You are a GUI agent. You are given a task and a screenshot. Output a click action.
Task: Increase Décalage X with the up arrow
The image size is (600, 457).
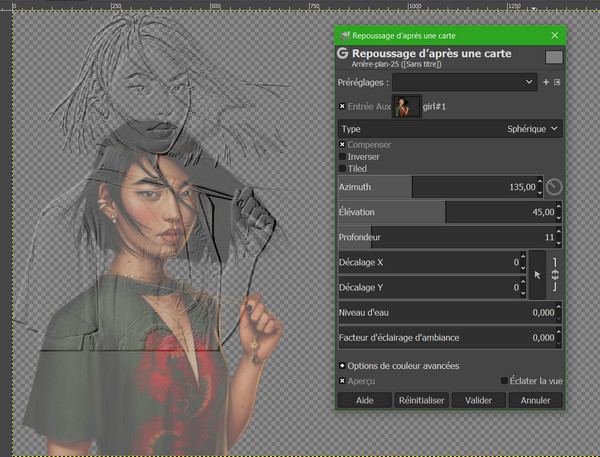coord(523,257)
